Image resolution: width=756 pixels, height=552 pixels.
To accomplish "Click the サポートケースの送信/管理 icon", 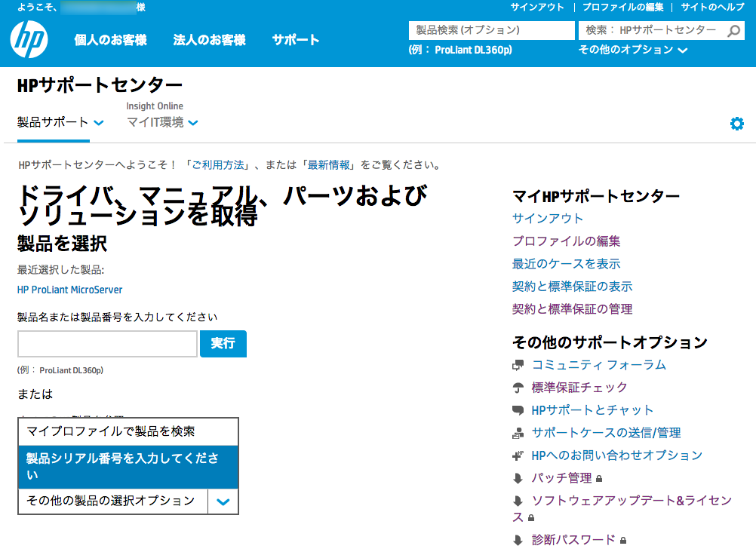I will click(518, 433).
